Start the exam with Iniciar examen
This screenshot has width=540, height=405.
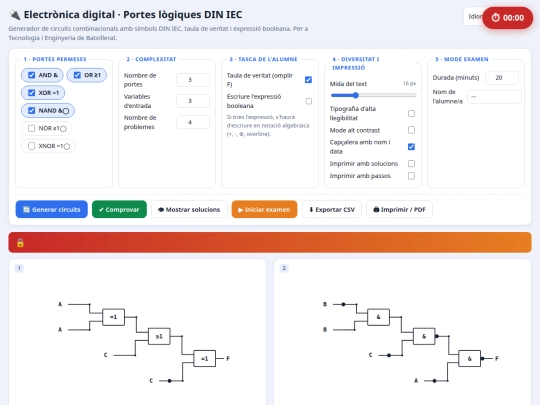pos(264,209)
